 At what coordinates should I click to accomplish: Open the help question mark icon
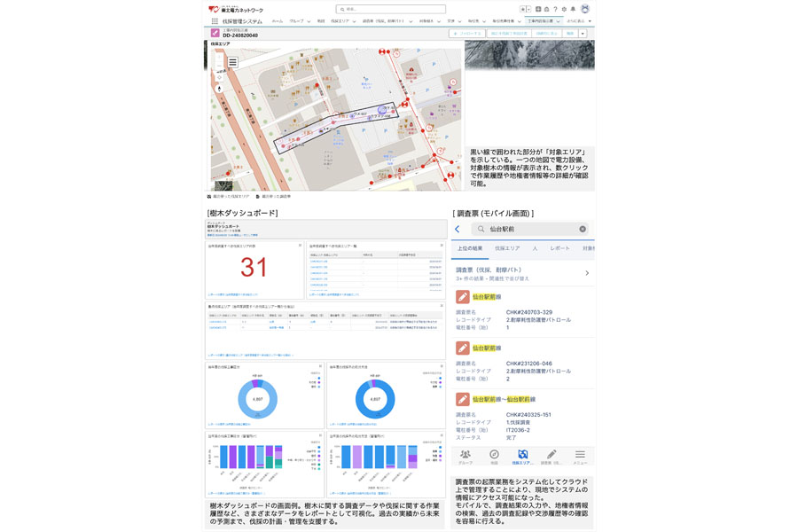555,9
